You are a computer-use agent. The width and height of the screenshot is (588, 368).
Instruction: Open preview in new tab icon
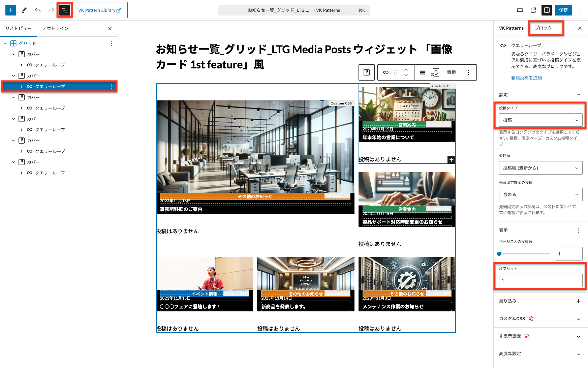pos(533,10)
